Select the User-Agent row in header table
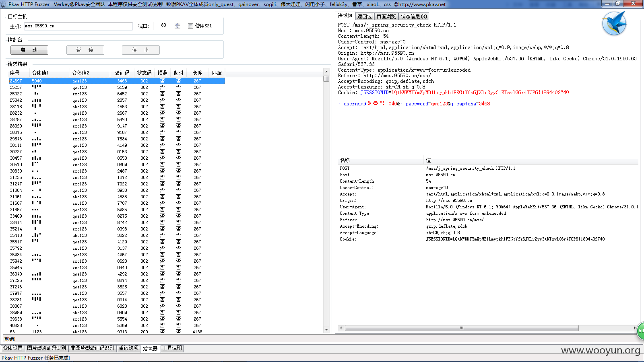This screenshot has height=362, width=644. (x=488, y=207)
